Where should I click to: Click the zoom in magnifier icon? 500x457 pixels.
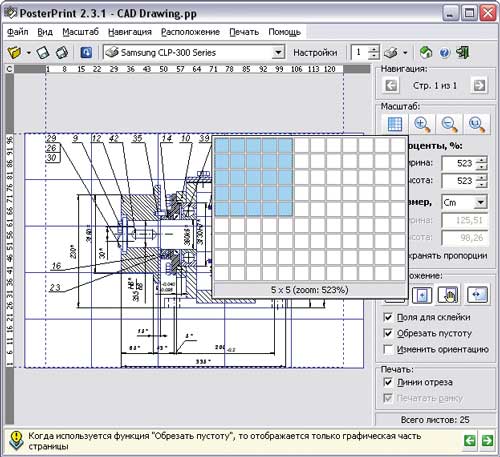tap(422, 124)
